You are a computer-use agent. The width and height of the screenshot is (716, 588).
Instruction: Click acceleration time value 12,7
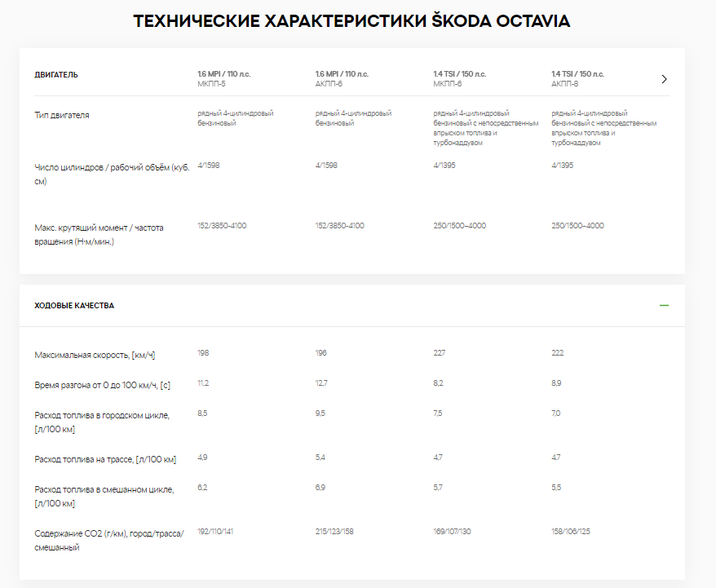pyautogui.click(x=321, y=383)
